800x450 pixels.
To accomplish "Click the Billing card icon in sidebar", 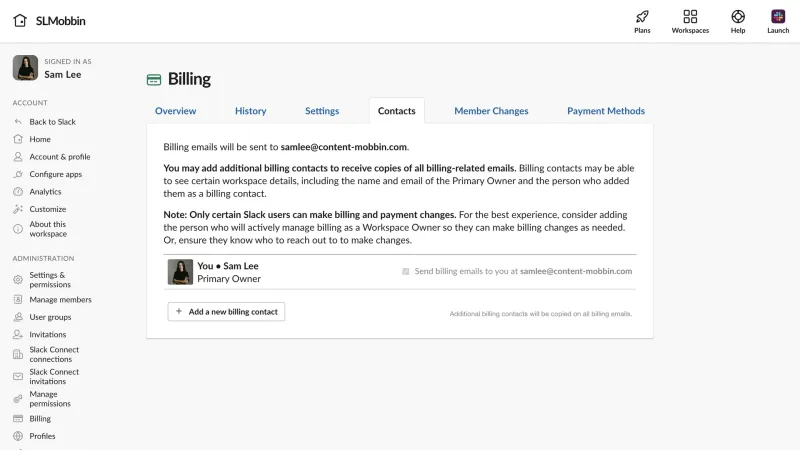I will pyautogui.click(x=18, y=418).
